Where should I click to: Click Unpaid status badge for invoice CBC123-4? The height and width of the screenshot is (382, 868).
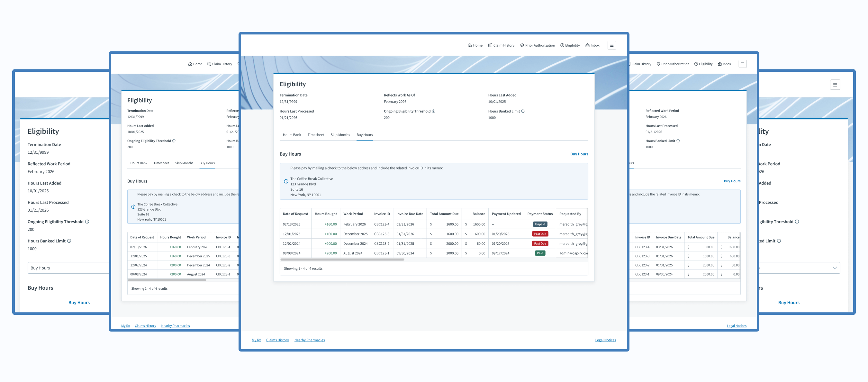[x=540, y=224]
